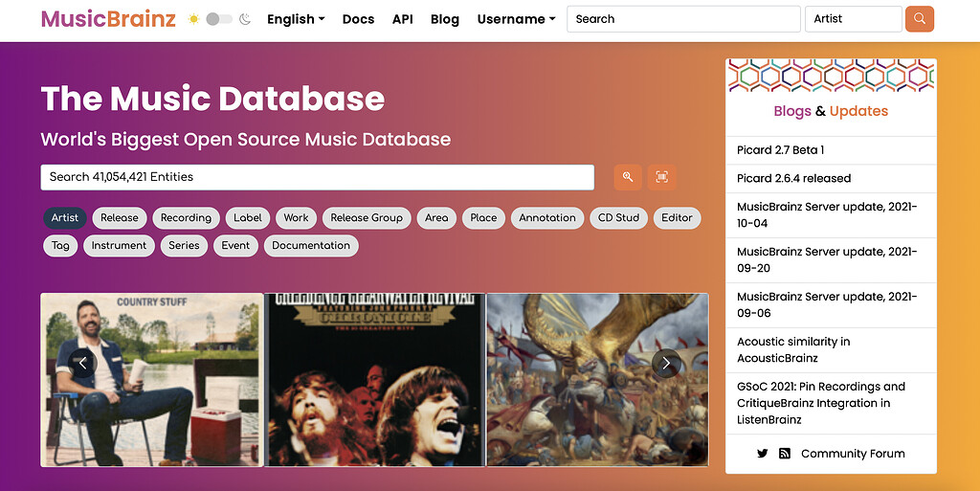Click the carousel next arrow
This screenshot has width=980, height=491.
pos(666,363)
